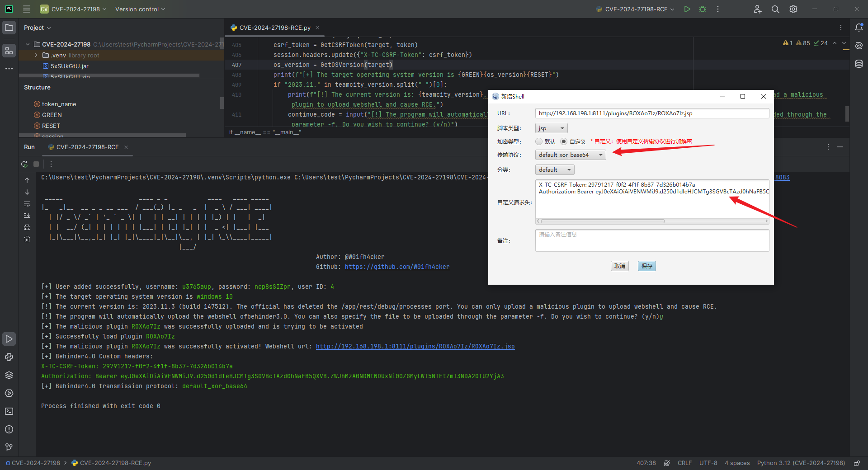Open the default_xor_base64 protocol dropdown
Image resolution: width=868 pixels, height=470 pixels.
pyautogui.click(x=571, y=155)
